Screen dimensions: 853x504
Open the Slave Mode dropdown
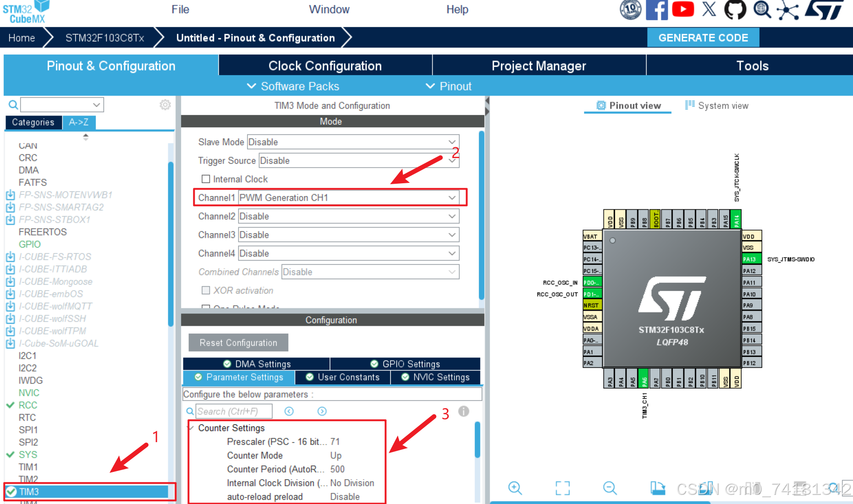tap(353, 142)
